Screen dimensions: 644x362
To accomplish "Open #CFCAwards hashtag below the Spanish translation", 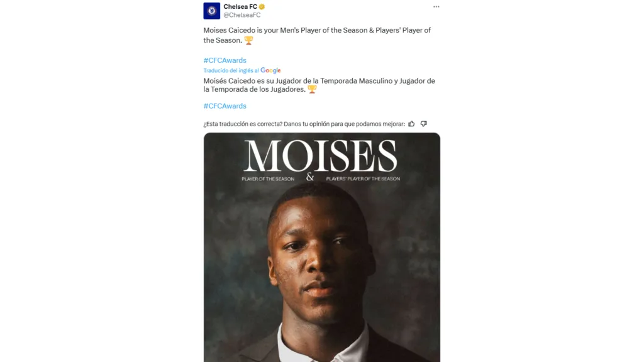I will [x=225, y=106].
